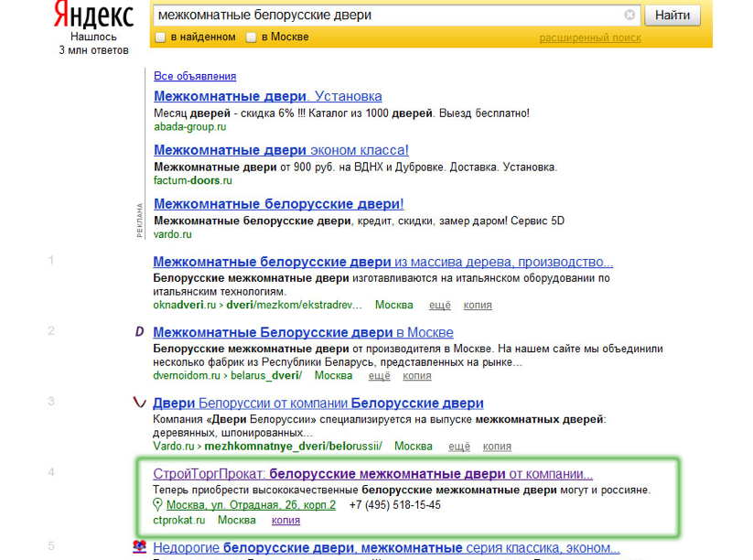Clear the search query with the X icon
The width and height of the screenshot is (753, 560).
[x=629, y=16]
